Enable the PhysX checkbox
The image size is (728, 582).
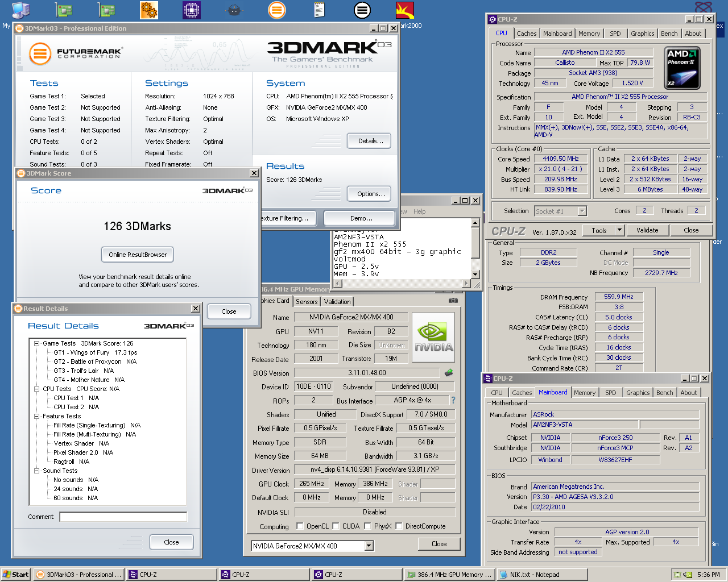(367, 526)
